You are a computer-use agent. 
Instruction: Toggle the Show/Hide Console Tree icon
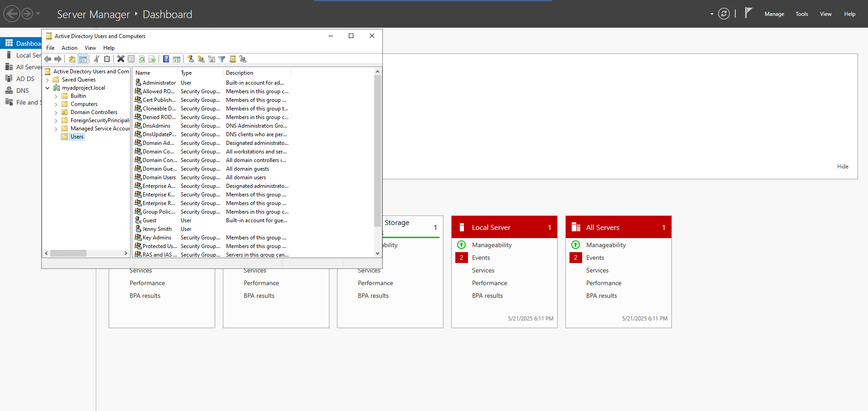pyautogui.click(x=82, y=59)
